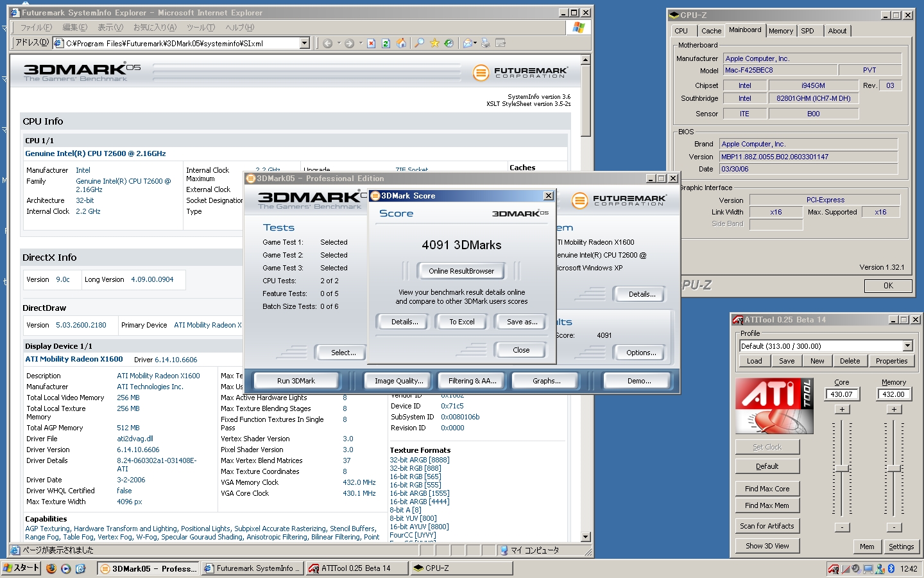Open the Back button history dropdown arrow
Screen dimensions: 924x578
[339, 43]
